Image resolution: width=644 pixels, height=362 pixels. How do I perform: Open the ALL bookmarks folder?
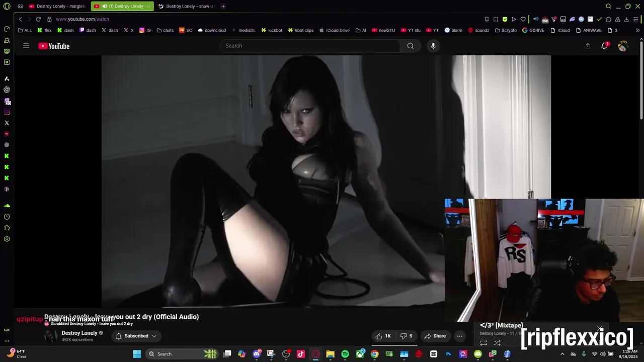coord(25,30)
